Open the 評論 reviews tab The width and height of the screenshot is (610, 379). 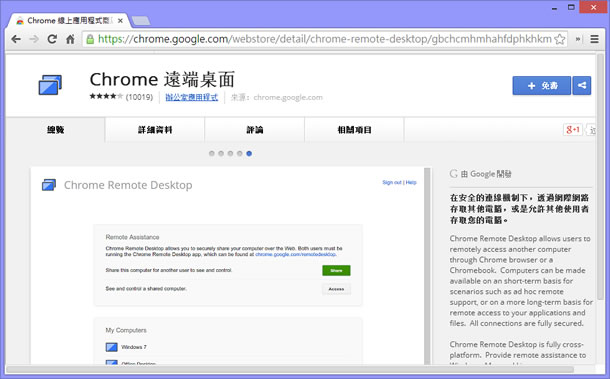click(254, 130)
